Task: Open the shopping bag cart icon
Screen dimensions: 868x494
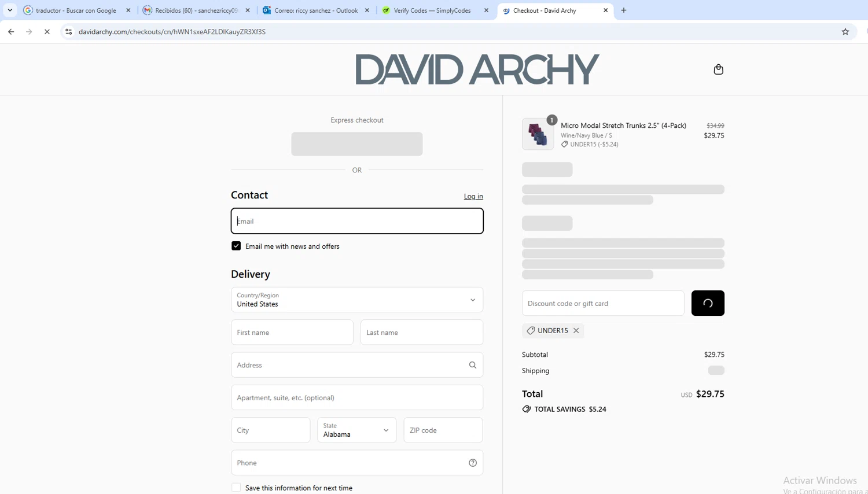Action: pos(718,69)
